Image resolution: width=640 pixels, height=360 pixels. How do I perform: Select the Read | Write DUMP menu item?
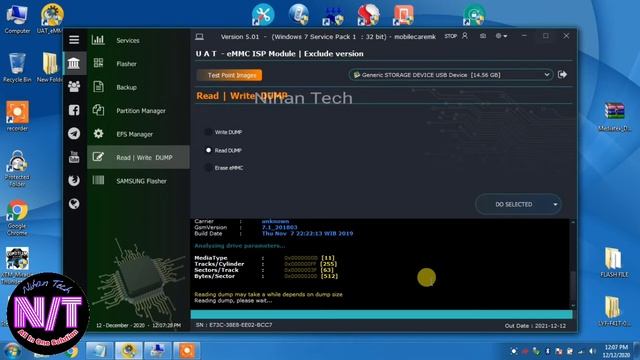point(138,157)
